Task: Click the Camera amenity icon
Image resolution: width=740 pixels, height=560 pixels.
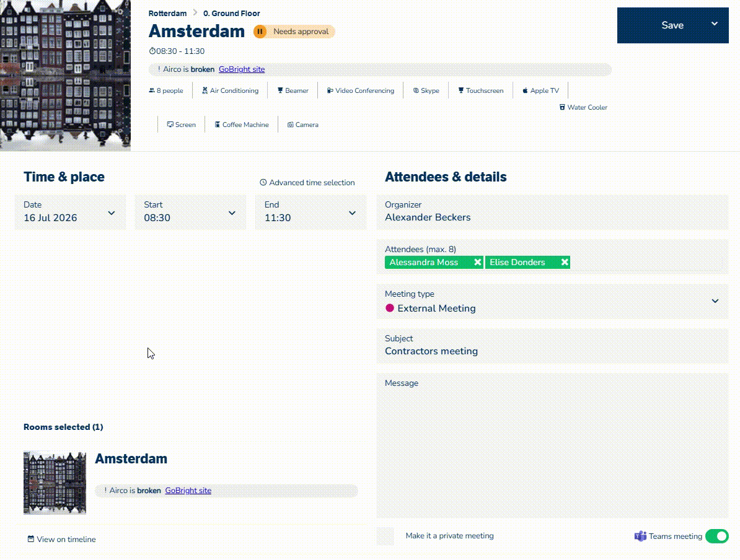Action: pos(290,125)
